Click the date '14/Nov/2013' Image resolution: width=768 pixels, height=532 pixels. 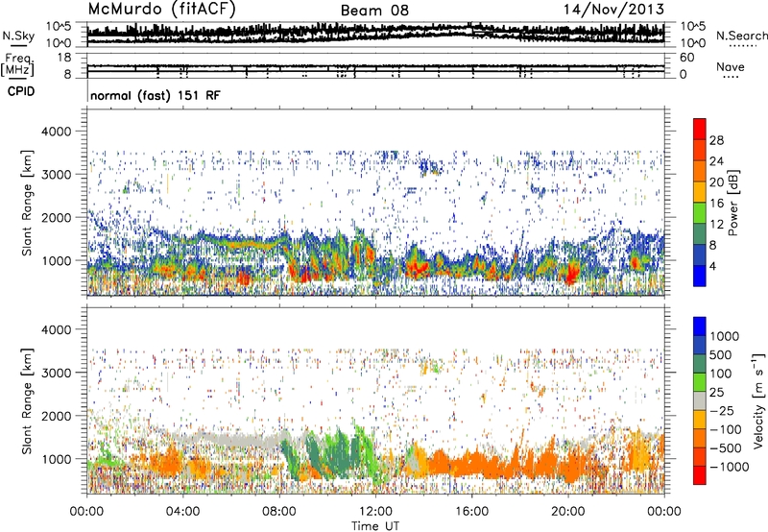tap(613, 10)
